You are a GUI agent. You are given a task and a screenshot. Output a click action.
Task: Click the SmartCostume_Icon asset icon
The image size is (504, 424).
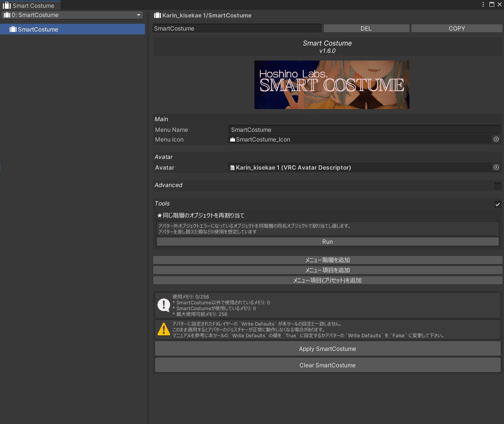pyautogui.click(x=233, y=140)
